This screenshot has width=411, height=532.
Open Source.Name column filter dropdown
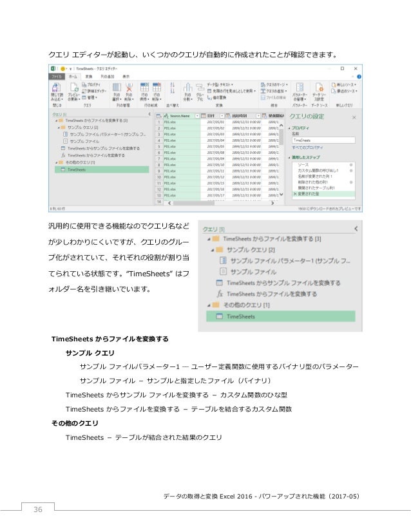(x=197, y=116)
